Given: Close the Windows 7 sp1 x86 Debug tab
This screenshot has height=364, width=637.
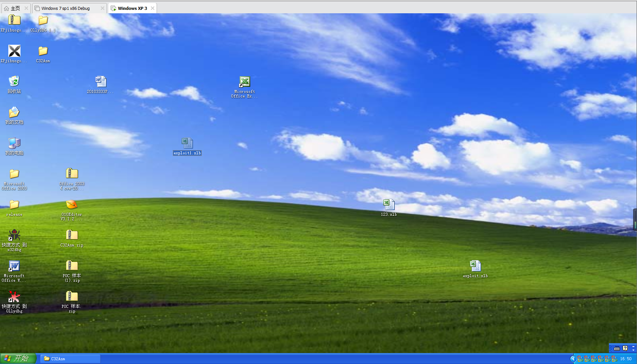Looking at the screenshot, I should (102, 8).
